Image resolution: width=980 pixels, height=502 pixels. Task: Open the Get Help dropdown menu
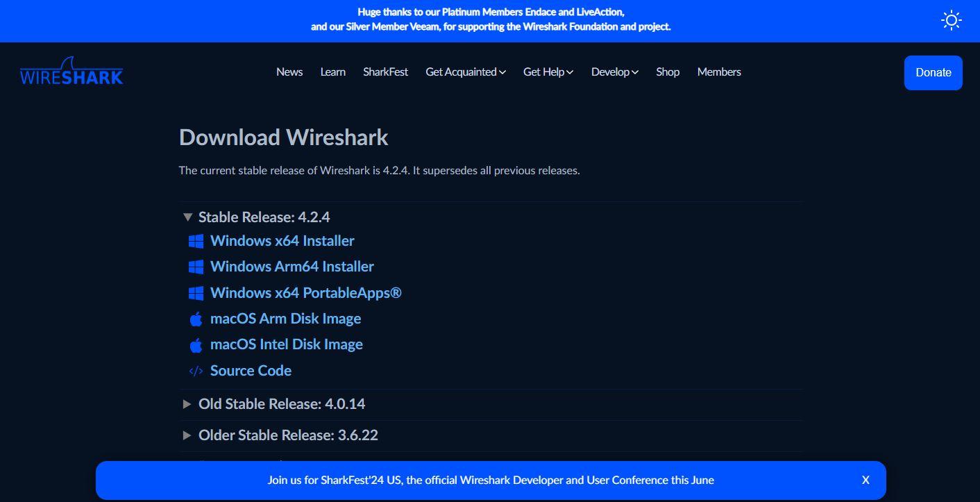[x=548, y=72]
